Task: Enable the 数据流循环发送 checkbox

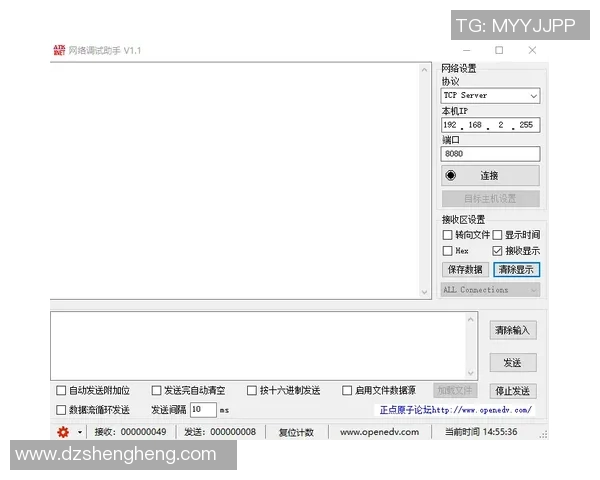Action: pos(61,410)
